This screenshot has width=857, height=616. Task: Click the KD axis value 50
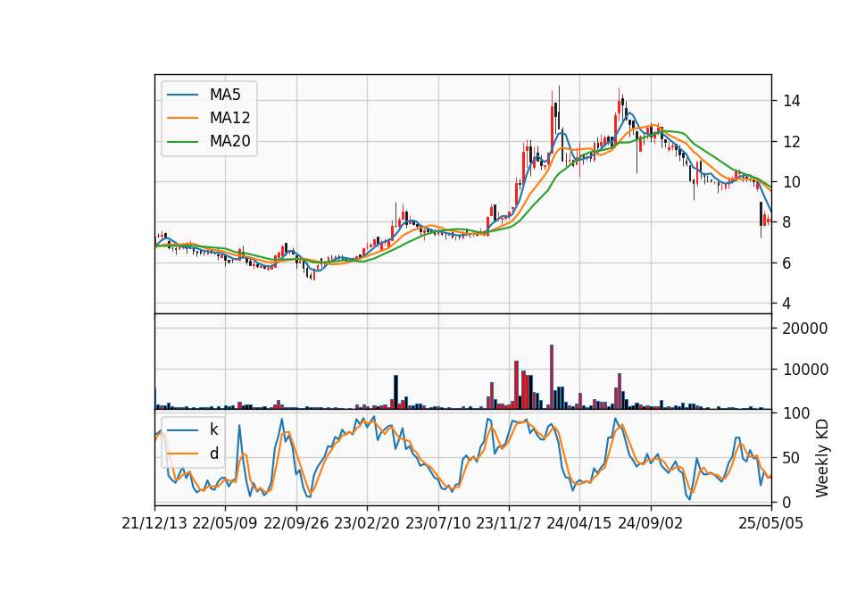[792, 458]
